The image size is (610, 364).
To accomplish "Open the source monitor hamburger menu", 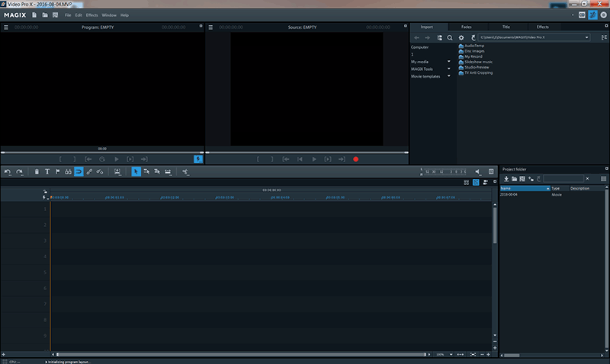I will (x=210, y=27).
